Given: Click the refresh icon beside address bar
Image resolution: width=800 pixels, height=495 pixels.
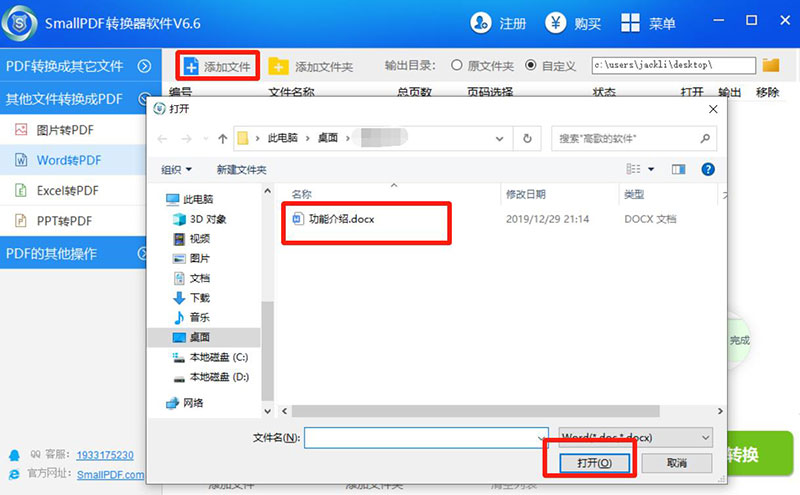Looking at the screenshot, I should click(x=527, y=138).
